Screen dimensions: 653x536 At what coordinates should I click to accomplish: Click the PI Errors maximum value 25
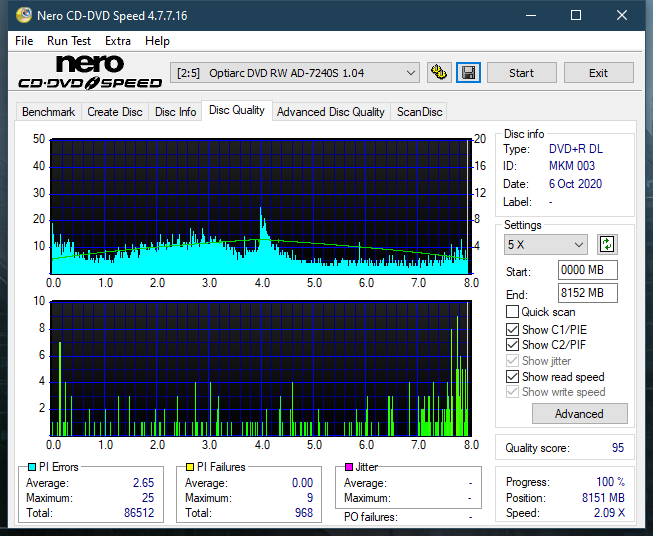[x=148, y=498]
